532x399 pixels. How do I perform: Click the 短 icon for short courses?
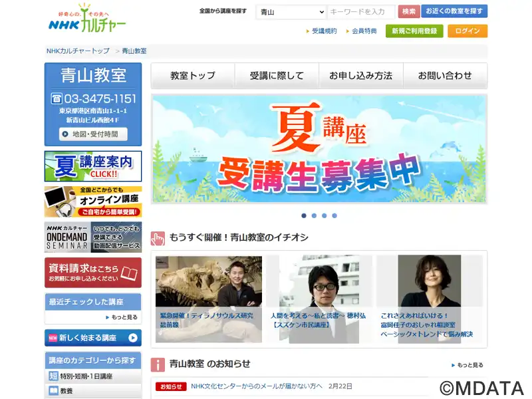[x=54, y=376]
